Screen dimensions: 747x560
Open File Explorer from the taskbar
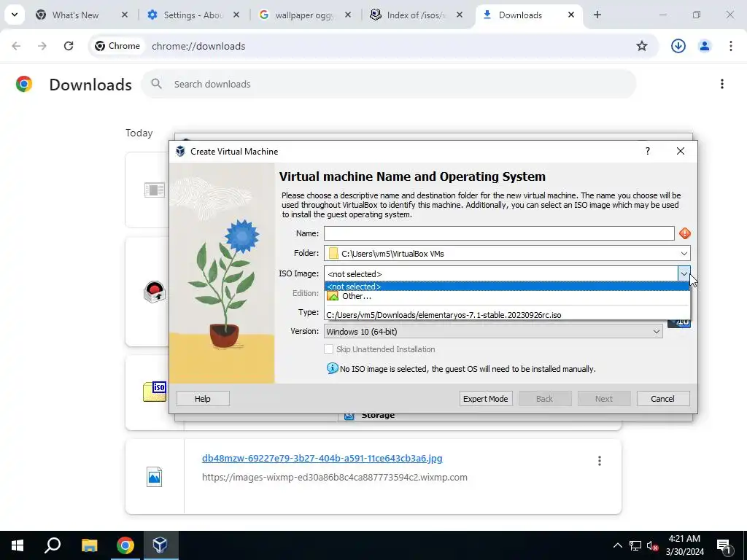[x=89, y=545]
